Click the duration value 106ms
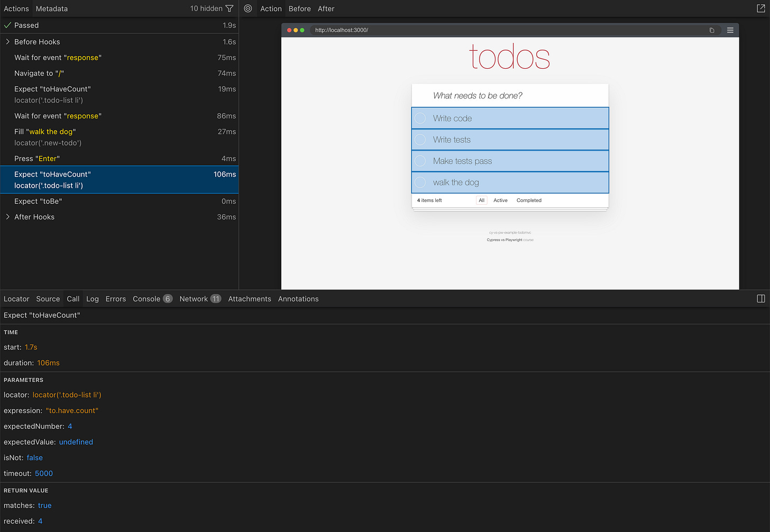 point(48,363)
